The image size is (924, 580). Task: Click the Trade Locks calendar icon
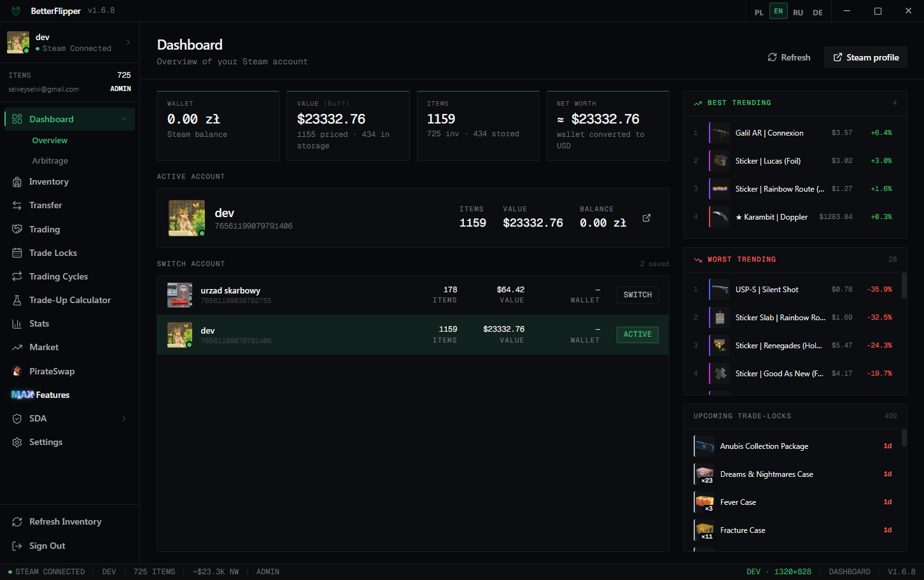17,253
